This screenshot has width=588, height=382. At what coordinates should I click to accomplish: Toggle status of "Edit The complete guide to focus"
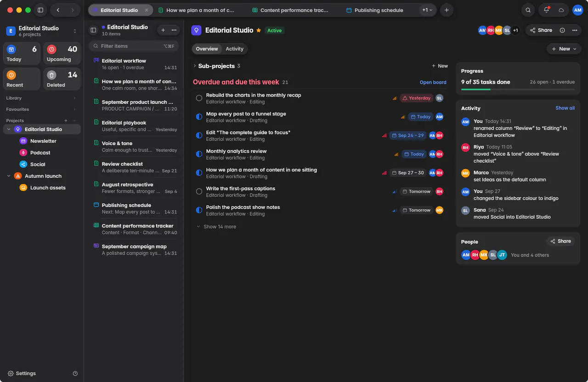point(199,136)
